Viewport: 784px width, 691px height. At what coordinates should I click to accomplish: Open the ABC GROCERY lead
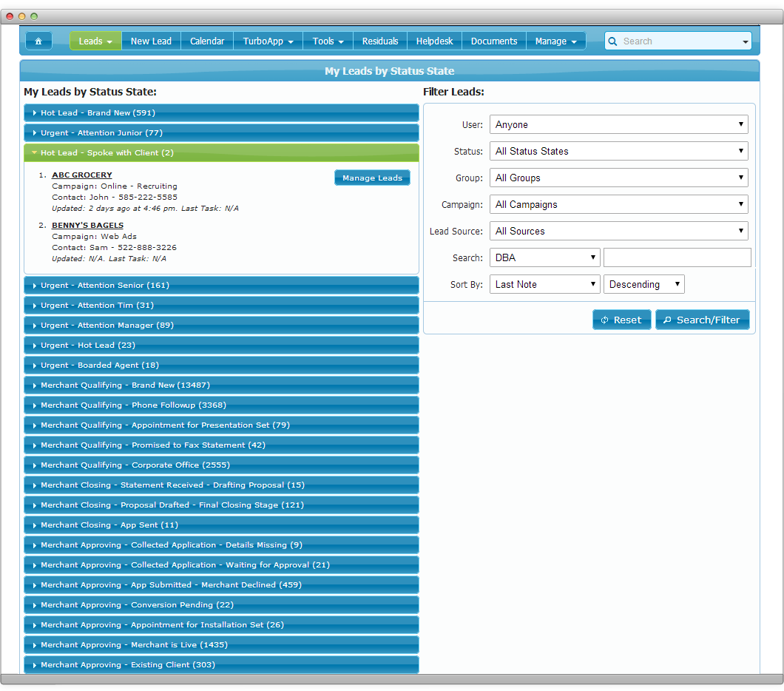82,175
